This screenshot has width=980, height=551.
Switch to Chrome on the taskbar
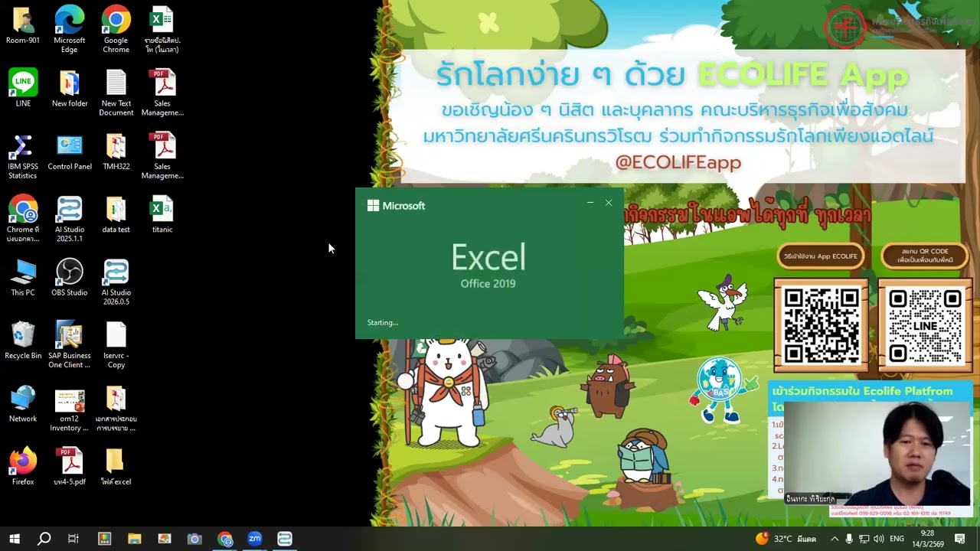[x=224, y=539]
